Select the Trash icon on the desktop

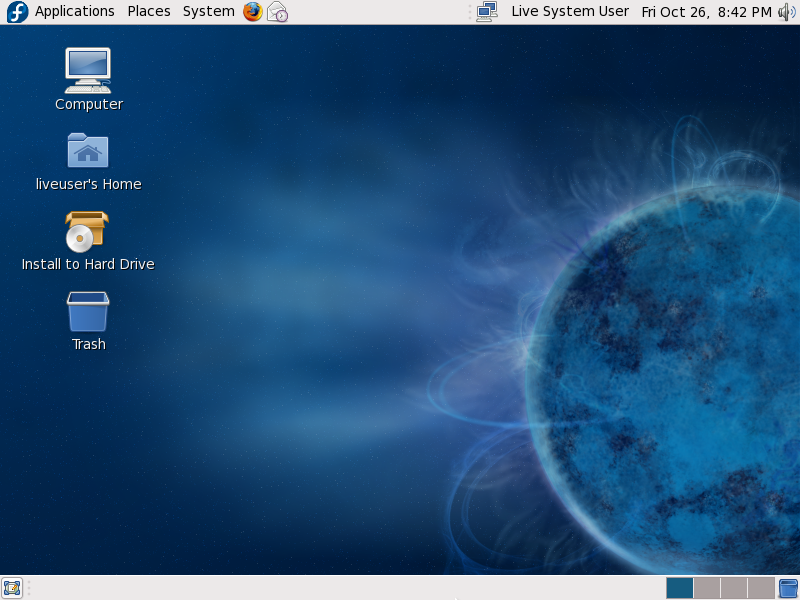pyautogui.click(x=88, y=311)
